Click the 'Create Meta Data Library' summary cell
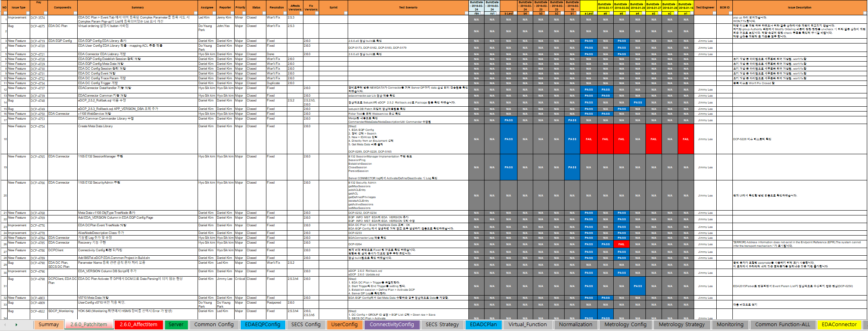This screenshot has width=868, height=331. click(137, 139)
